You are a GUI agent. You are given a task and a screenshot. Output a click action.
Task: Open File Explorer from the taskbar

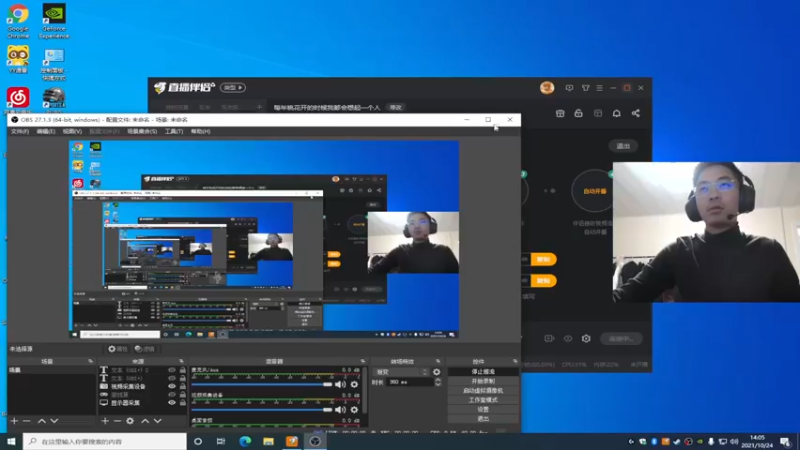(268, 441)
